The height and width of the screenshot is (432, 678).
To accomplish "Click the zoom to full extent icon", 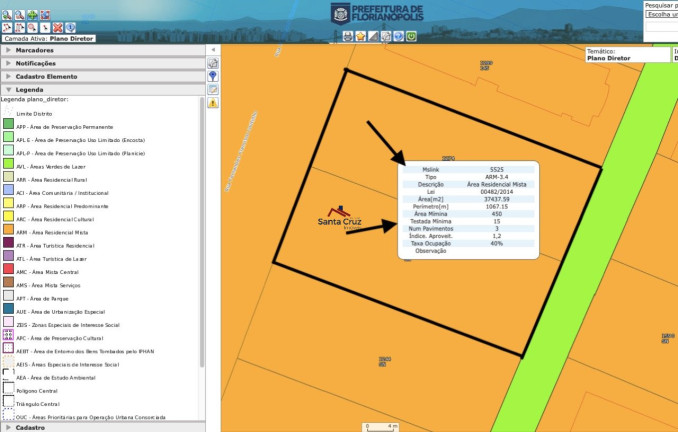I will pos(45,15).
